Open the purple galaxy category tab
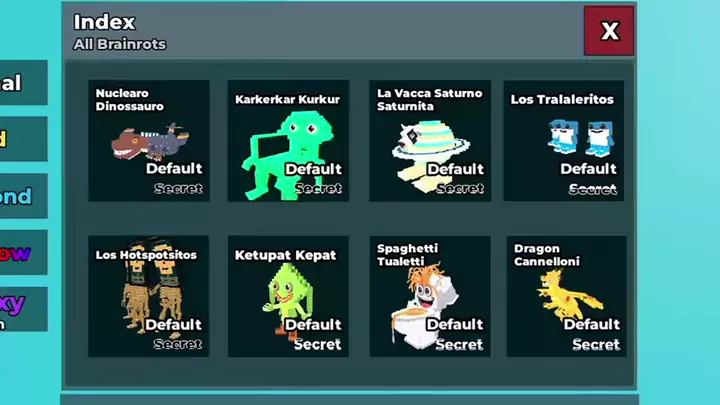Image resolution: width=720 pixels, height=405 pixels. [23, 309]
